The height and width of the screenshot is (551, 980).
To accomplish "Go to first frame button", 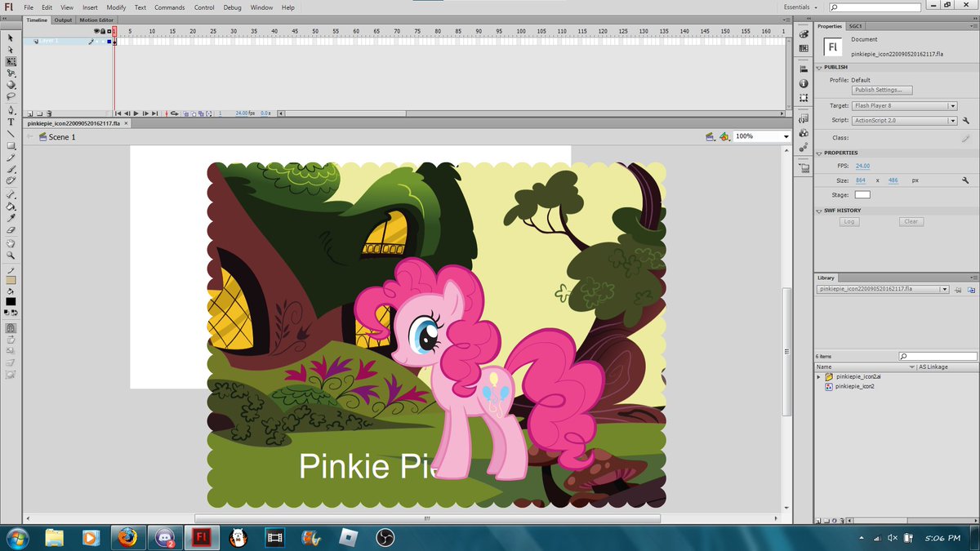I will point(118,113).
